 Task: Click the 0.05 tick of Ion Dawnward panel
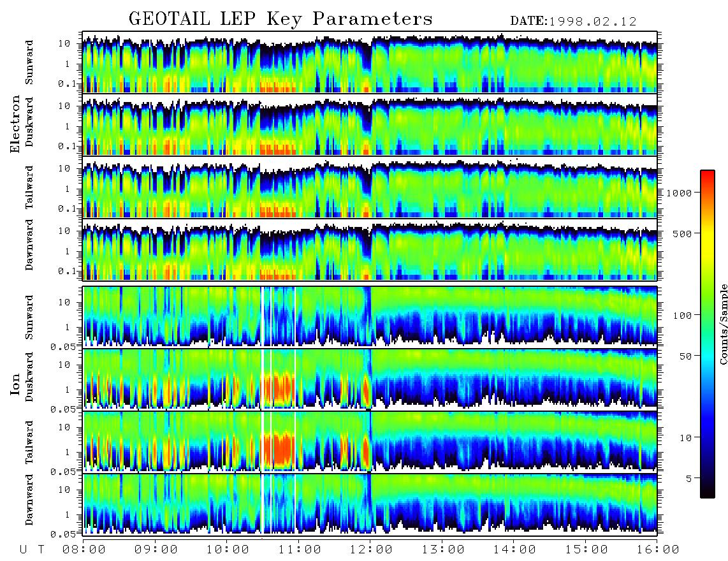click(62, 534)
